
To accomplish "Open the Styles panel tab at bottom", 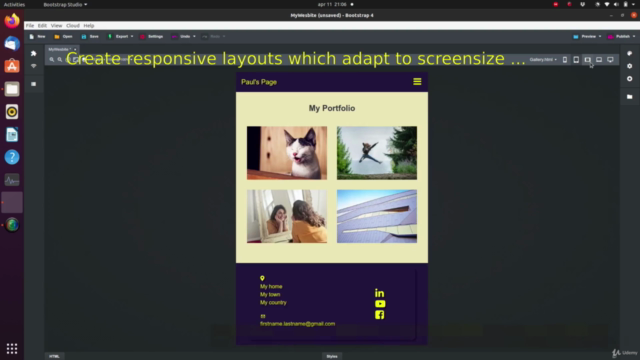I will click(332, 356).
